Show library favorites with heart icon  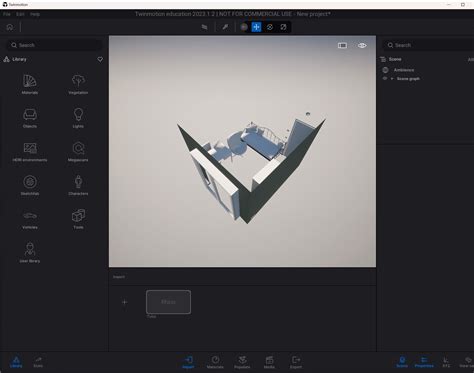100,59
